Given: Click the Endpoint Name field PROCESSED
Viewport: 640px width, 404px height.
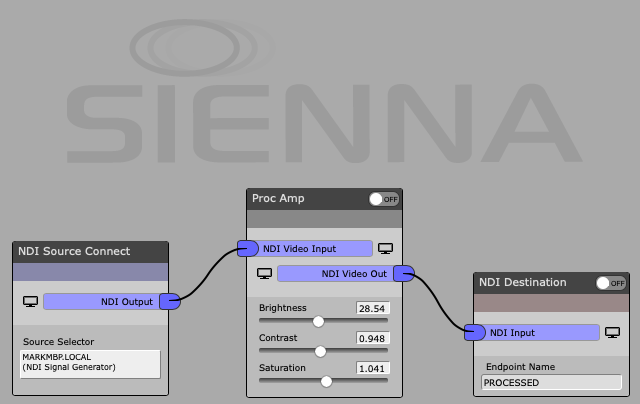Looking at the screenshot, I should pyautogui.click(x=551, y=382).
